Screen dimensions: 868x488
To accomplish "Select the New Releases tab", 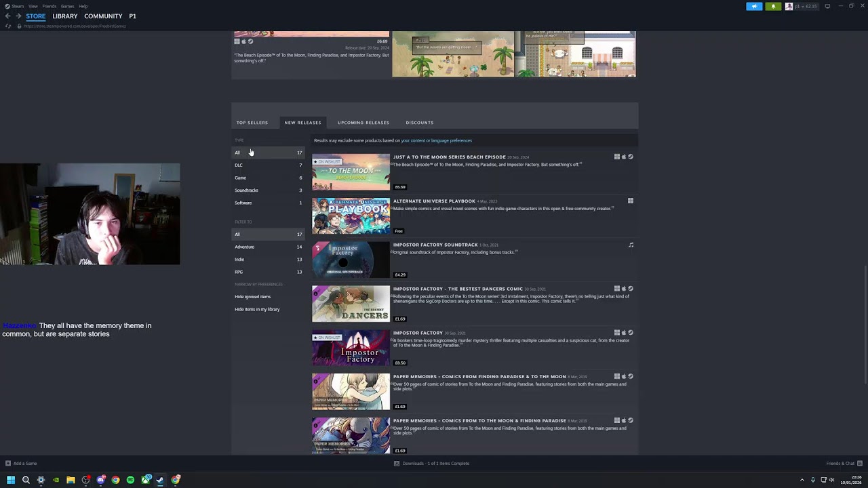I will [x=302, y=123].
